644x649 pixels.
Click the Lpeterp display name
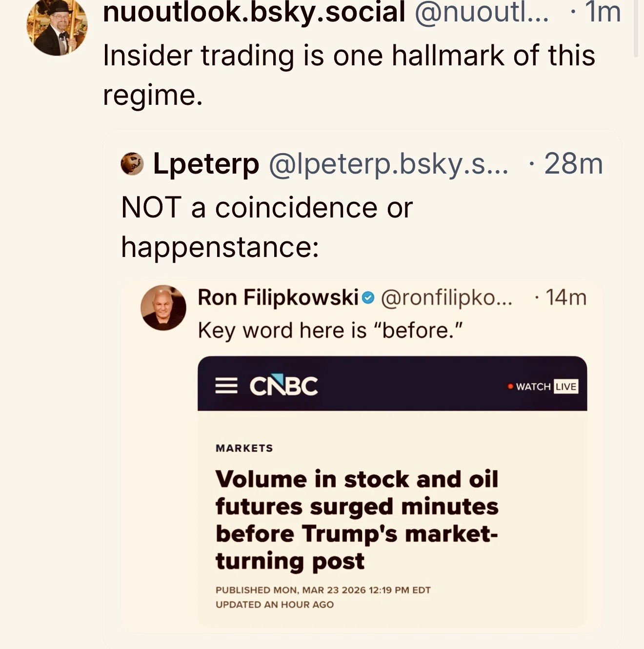coord(206,163)
